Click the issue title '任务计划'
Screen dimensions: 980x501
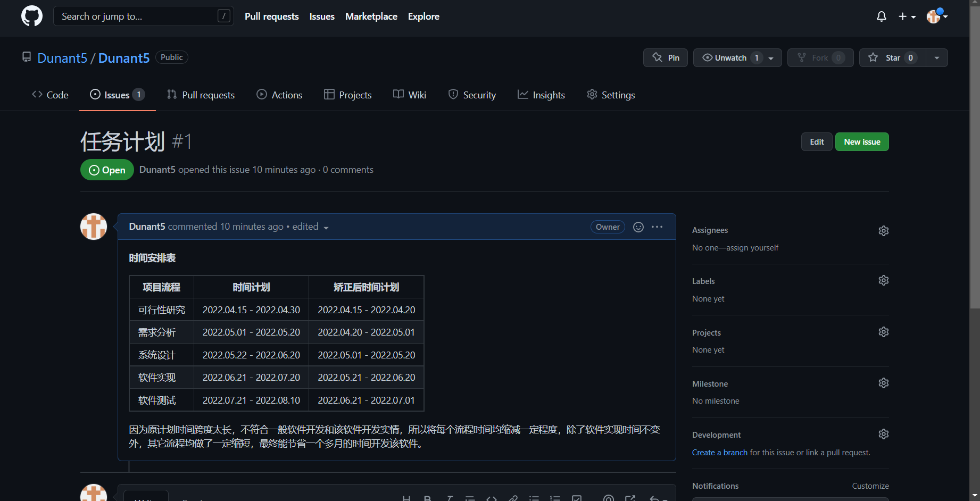123,142
